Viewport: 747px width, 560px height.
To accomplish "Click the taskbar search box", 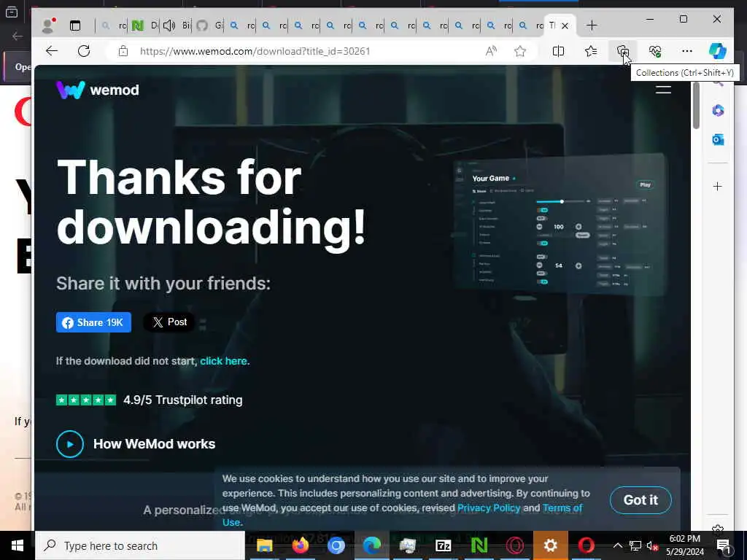I will [140, 545].
